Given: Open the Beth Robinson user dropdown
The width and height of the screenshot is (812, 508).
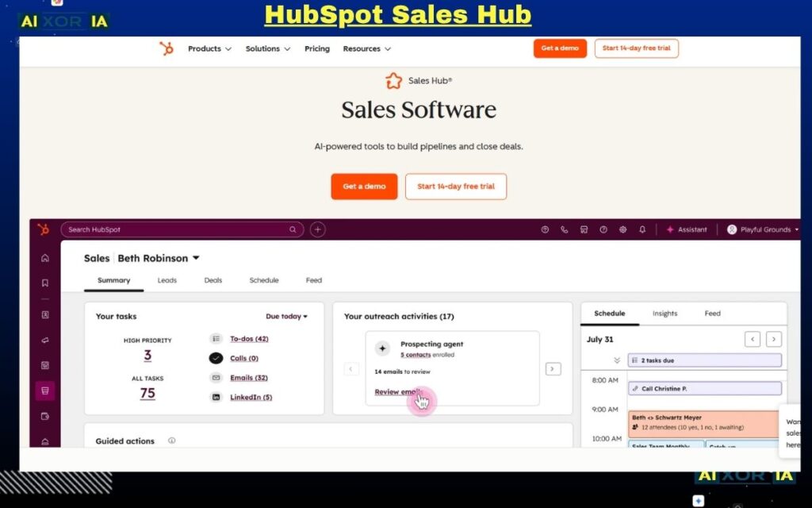Looking at the screenshot, I should click(x=159, y=258).
